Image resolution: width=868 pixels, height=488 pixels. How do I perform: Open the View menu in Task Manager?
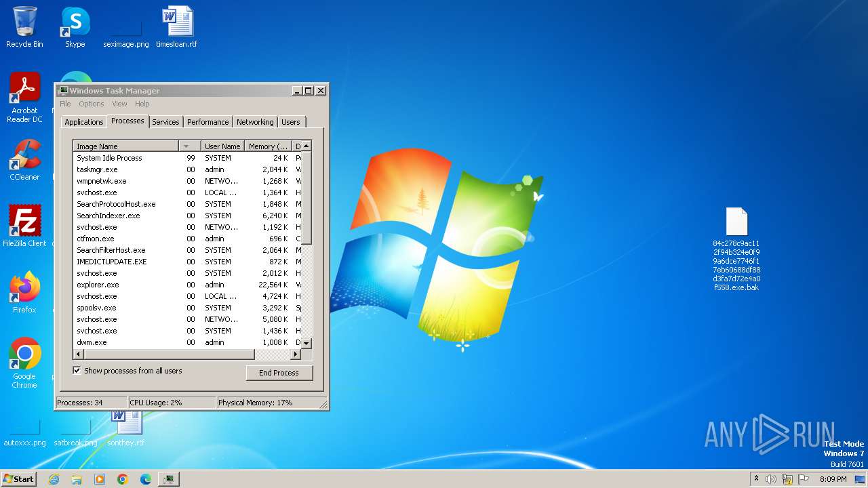pyautogui.click(x=119, y=104)
